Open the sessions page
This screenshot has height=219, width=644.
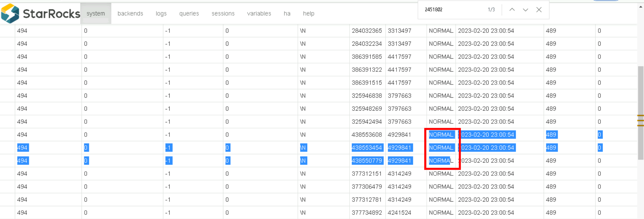click(223, 13)
